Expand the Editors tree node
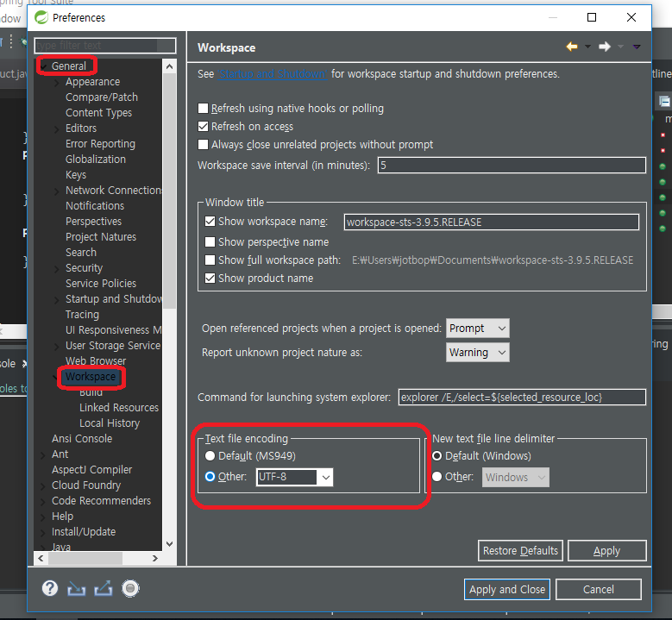The width and height of the screenshot is (672, 620). (x=57, y=128)
